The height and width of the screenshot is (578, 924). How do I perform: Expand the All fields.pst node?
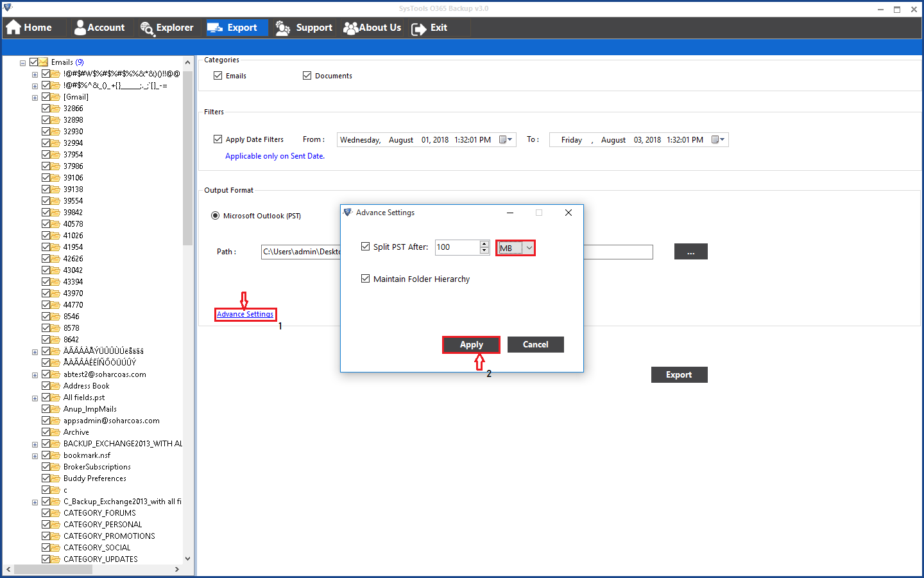coord(35,398)
